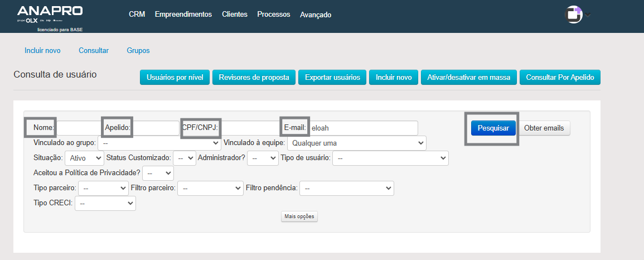Open the Avançado menu
Image resolution: width=644 pixels, height=260 pixels.
click(x=316, y=15)
